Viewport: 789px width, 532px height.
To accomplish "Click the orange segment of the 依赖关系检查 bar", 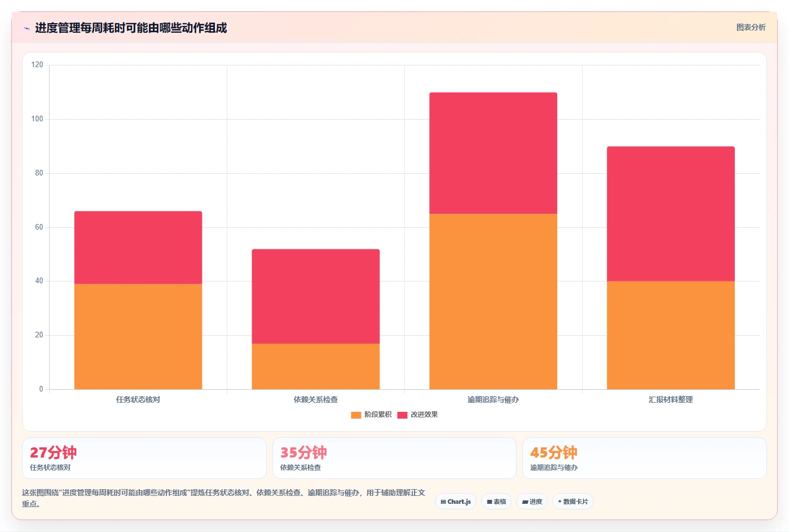I will pyautogui.click(x=316, y=366).
